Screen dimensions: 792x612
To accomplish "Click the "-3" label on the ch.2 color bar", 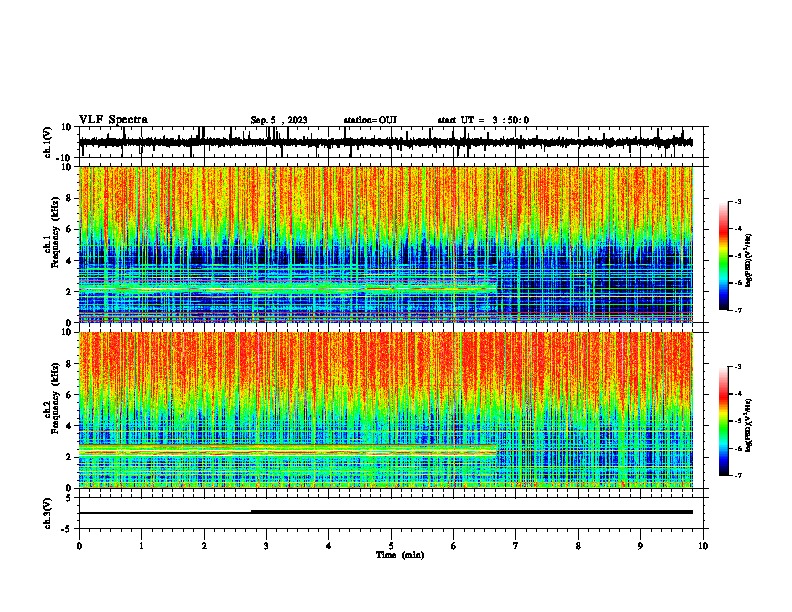I will (738, 367).
